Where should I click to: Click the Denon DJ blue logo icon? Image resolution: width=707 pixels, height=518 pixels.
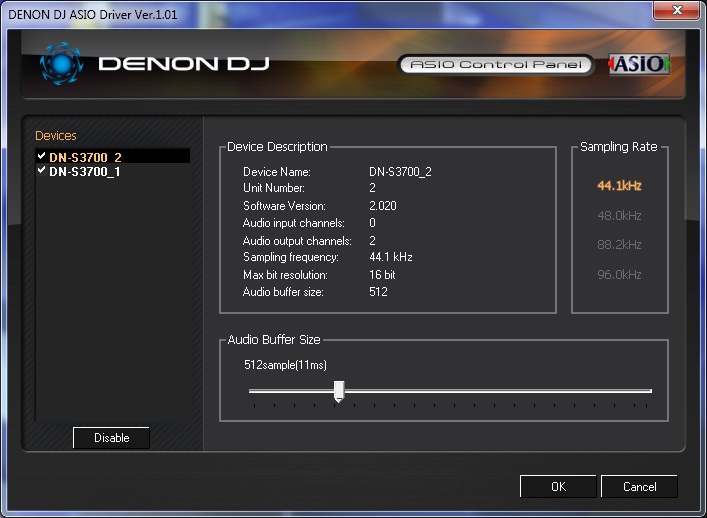pyautogui.click(x=61, y=64)
